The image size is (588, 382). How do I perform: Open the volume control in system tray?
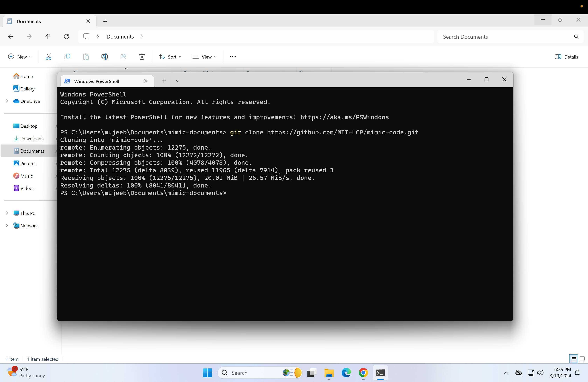540,373
